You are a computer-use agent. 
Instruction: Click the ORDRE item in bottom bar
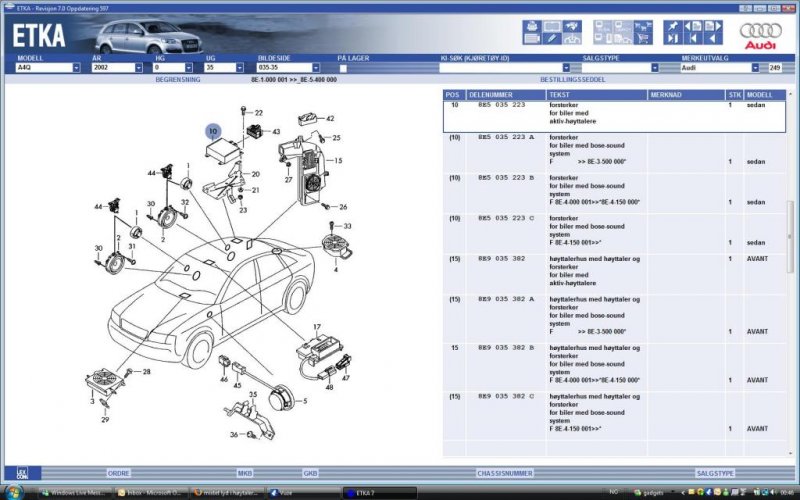118,473
